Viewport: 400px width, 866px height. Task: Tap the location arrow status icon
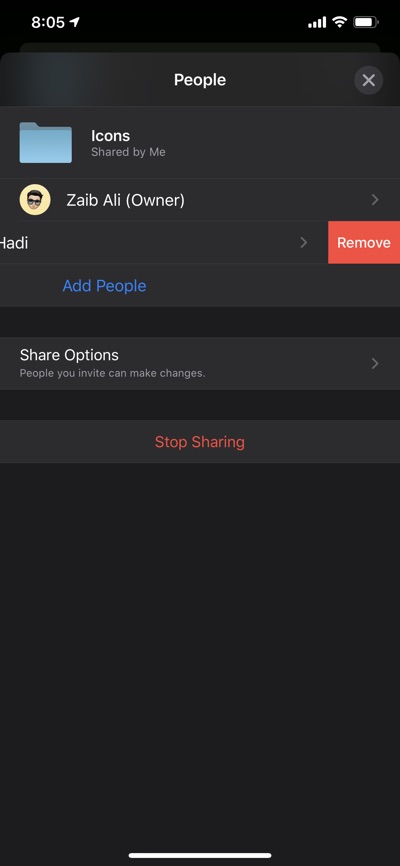pos(74,22)
